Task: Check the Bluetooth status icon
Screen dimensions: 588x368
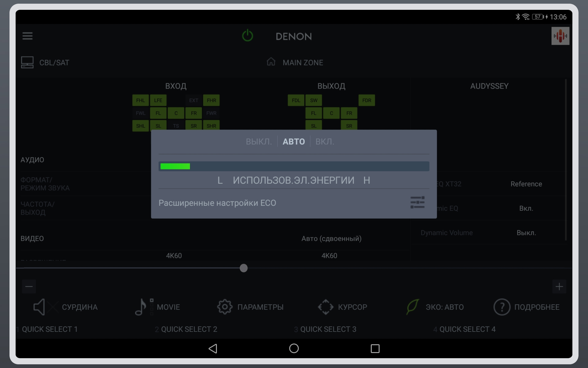Action: [518, 17]
